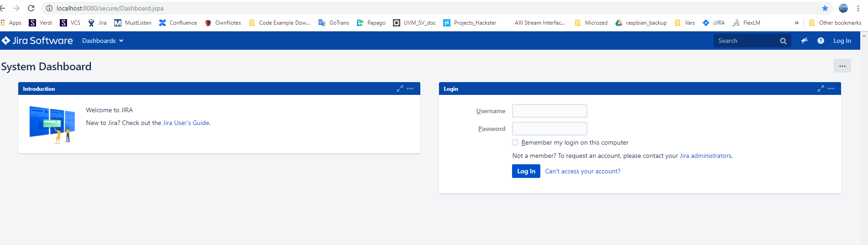
Task: Click the Jira Software logo
Action: click(37, 41)
